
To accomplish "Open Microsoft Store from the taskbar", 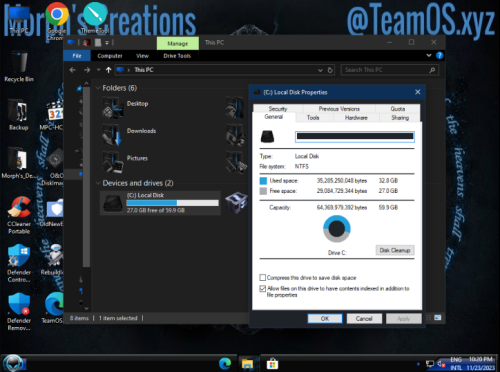I will coord(272,363).
